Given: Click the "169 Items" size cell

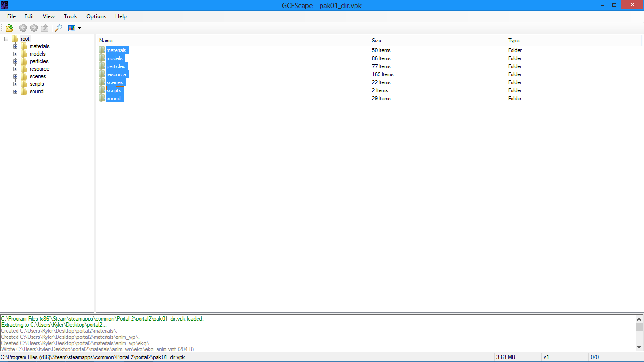Looking at the screenshot, I should [382, 74].
